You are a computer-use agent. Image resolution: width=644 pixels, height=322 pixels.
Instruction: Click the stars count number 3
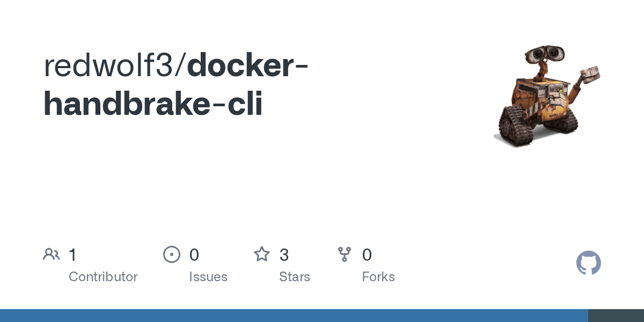pos(284,255)
